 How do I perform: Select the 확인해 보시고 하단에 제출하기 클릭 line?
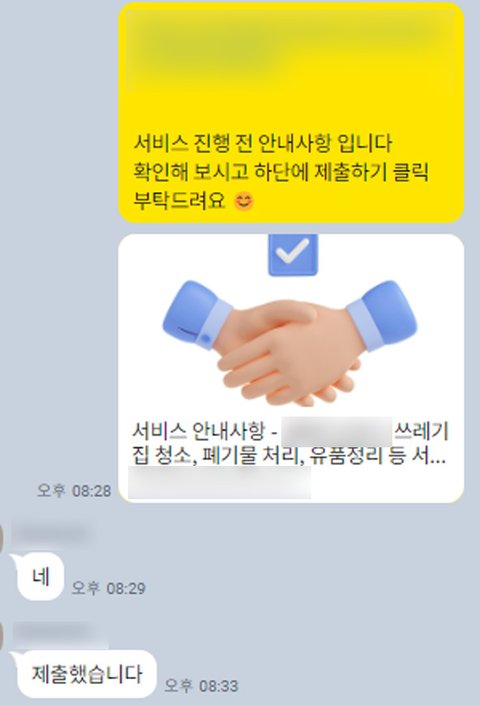click(x=280, y=172)
